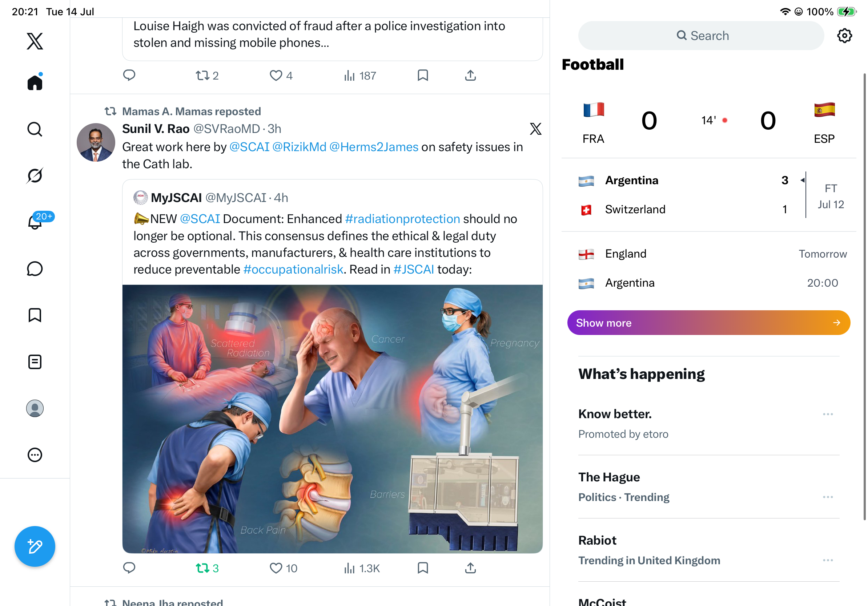Open the radiation risks illustration image

click(x=332, y=419)
